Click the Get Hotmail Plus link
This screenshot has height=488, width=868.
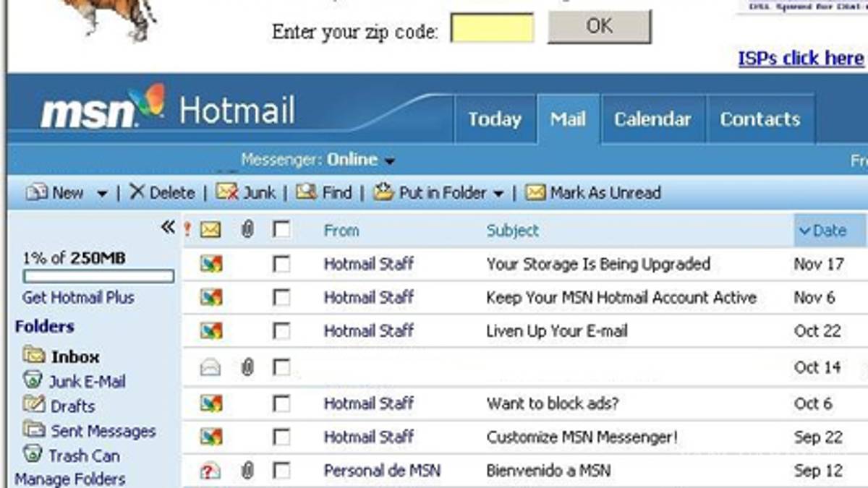(78, 297)
